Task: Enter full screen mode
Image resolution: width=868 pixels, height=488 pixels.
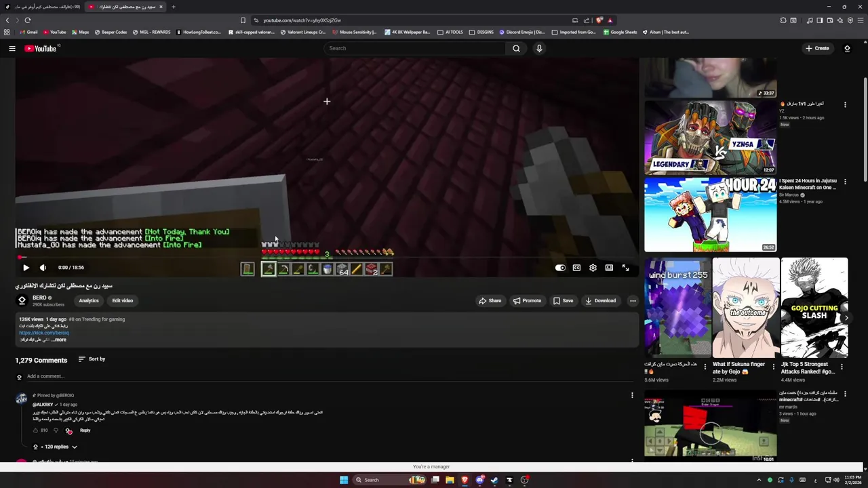Action: (625, 268)
